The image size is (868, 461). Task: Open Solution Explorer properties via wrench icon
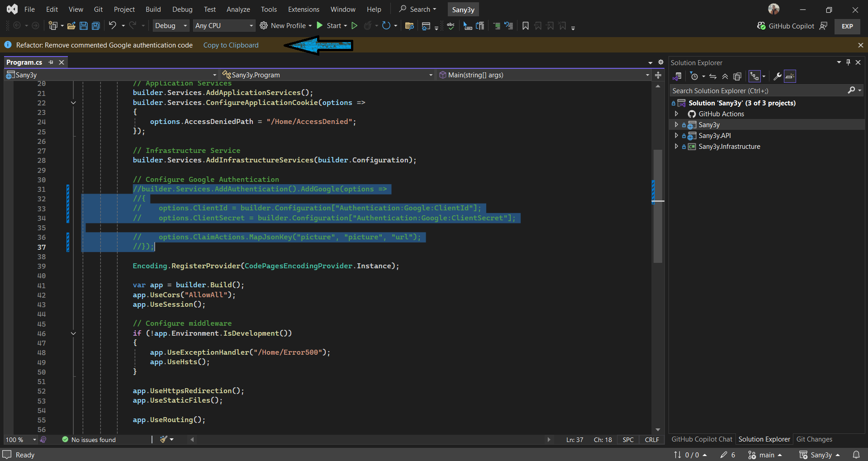point(777,76)
